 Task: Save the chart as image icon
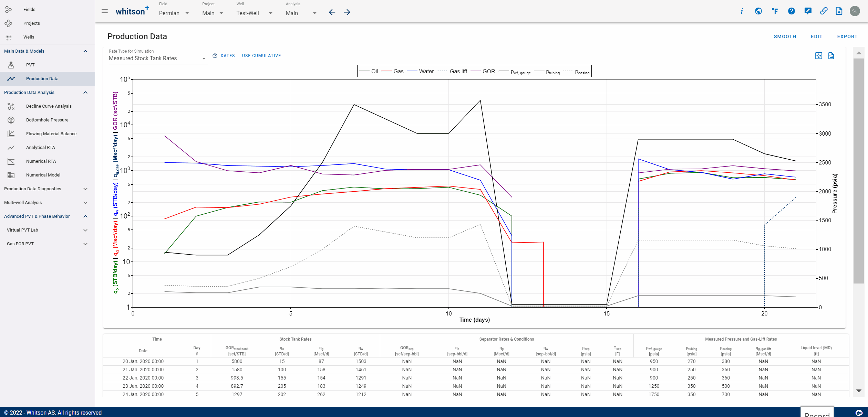[x=831, y=56]
